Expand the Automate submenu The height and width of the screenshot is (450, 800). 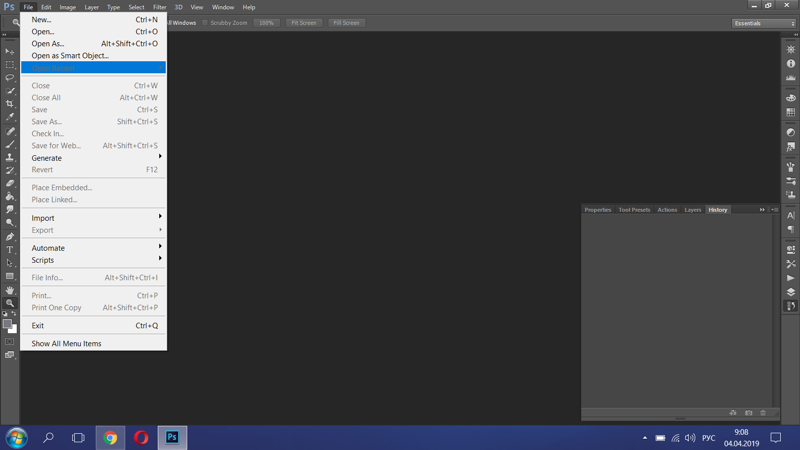coord(94,248)
